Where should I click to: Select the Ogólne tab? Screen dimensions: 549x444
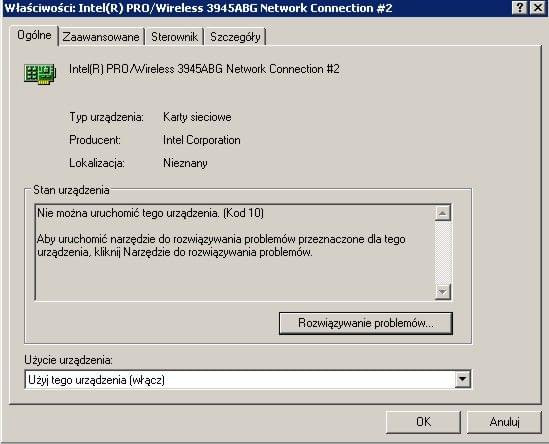(x=34, y=35)
